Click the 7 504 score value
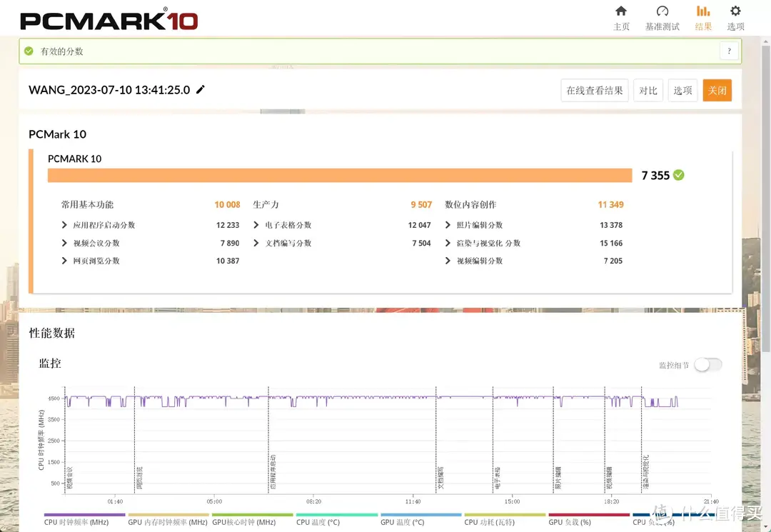The image size is (771, 532). (x=421, y=244)
